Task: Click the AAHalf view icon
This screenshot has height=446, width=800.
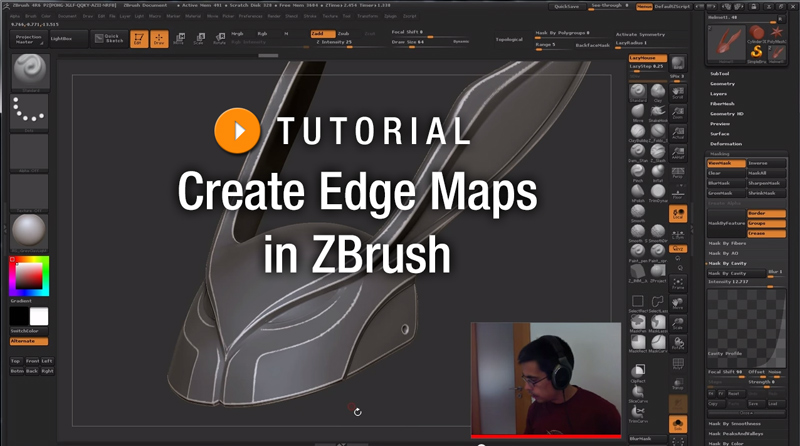Action: 678,153
